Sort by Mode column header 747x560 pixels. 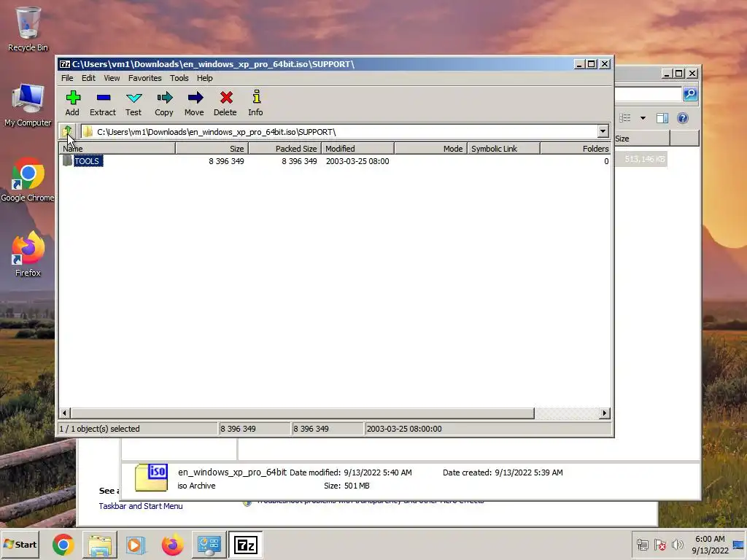[430, 149]
